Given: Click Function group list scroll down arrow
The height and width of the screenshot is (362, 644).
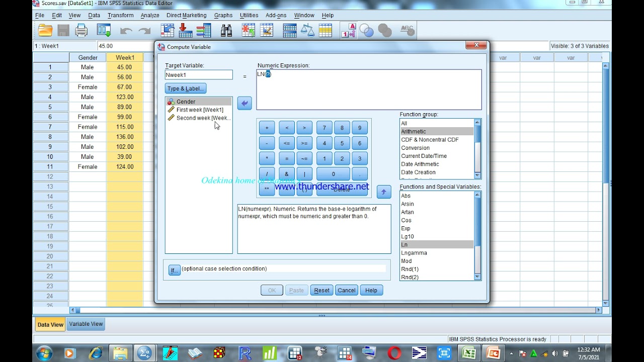Looking at the screenshot, I should [477, 175].
